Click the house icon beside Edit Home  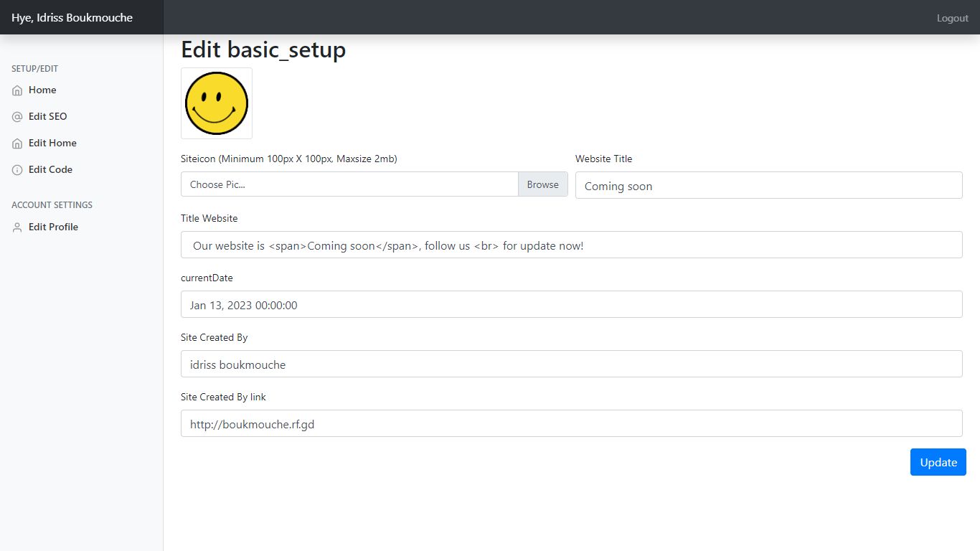tap(17, 143)
